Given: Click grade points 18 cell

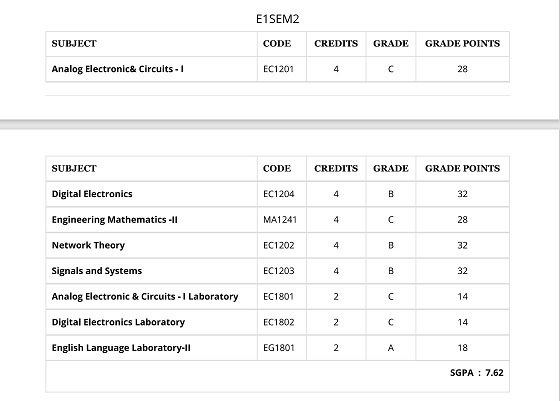Looking at the screenshot, I should pyautogui.click(x=462, y=348).
